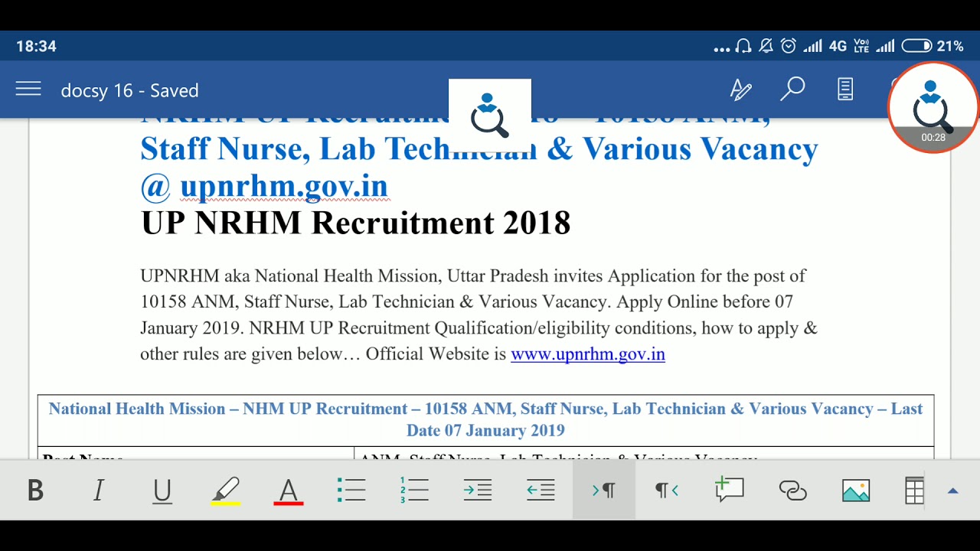Open the search (magnifier) tool
This screenshot has height=551, width=980.
click(792, 90)
